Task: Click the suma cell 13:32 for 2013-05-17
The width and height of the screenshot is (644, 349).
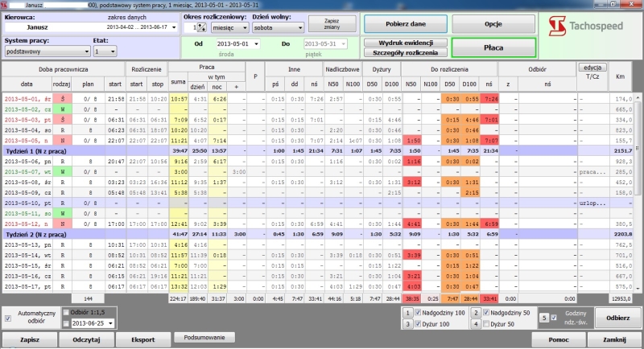Action: coord(178,286)
